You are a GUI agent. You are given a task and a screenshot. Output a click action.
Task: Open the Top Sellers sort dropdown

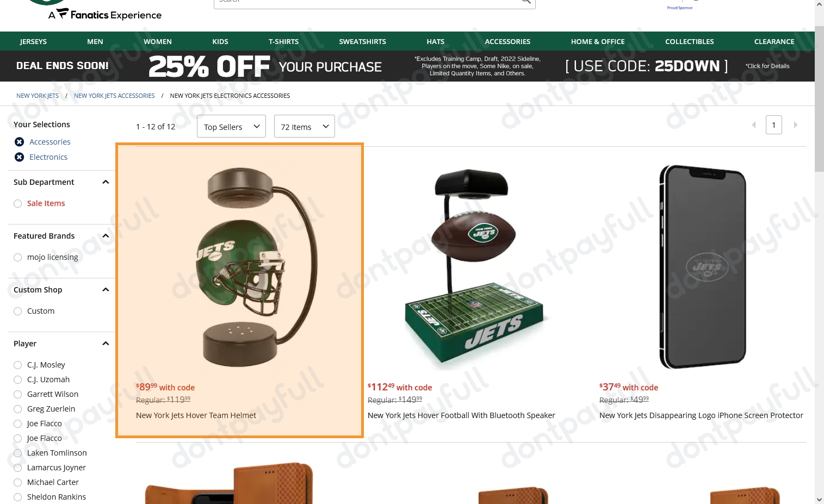pyautogui.click(x=231, y=126)
